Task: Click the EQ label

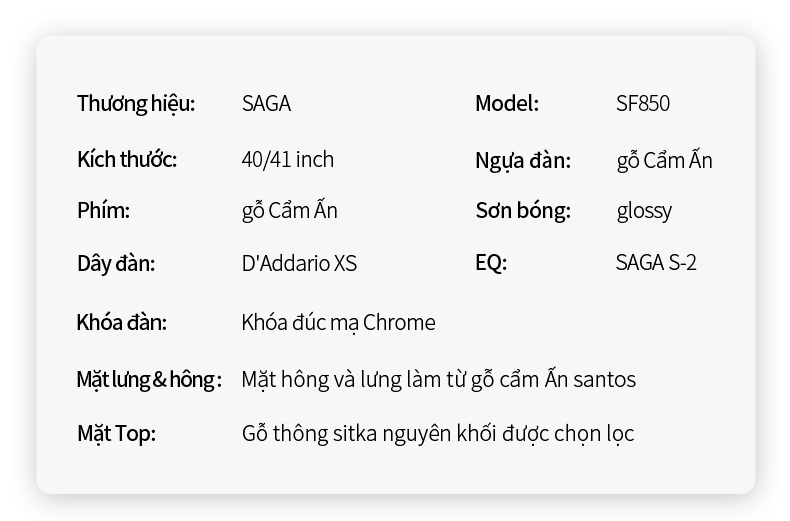Action: (491, 263)
